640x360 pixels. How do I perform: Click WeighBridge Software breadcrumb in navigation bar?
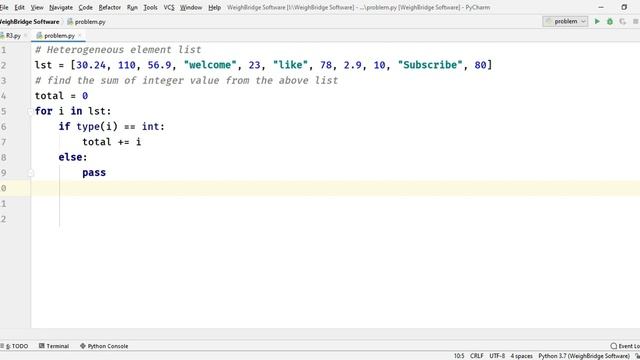click(x=29, y=22)
